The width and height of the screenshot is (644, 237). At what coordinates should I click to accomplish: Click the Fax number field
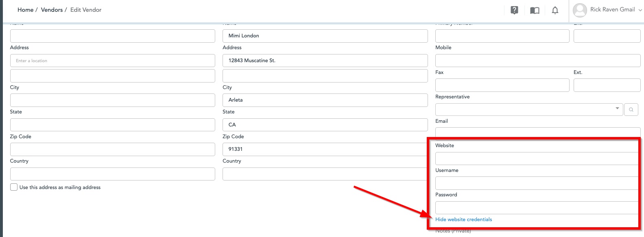point(502,85)
